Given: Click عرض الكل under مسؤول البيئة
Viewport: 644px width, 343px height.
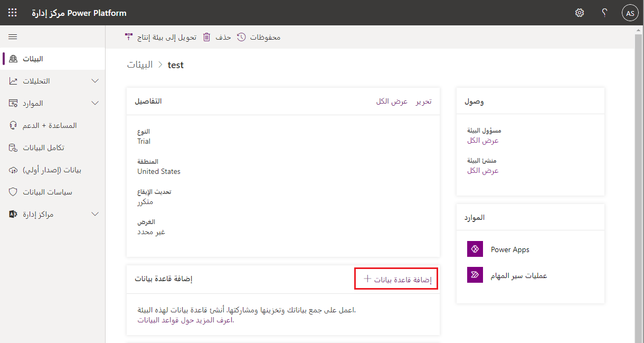Looking at the screenshot, I should pos(483,141).
